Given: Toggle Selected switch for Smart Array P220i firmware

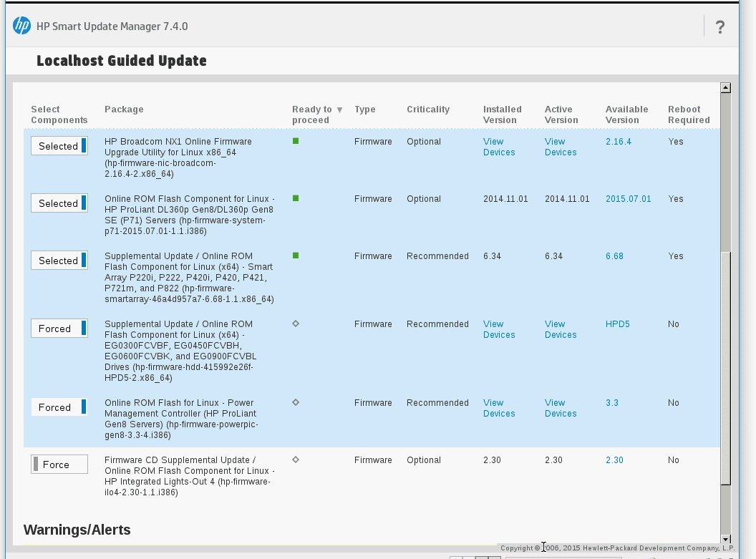Looking at the screenshot, I should [x=59, y=261].
